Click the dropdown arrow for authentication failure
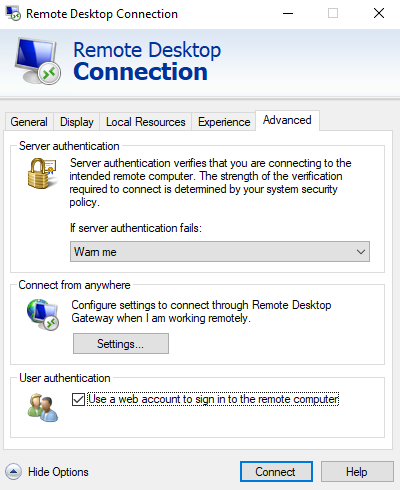 (x=361, y=252)
